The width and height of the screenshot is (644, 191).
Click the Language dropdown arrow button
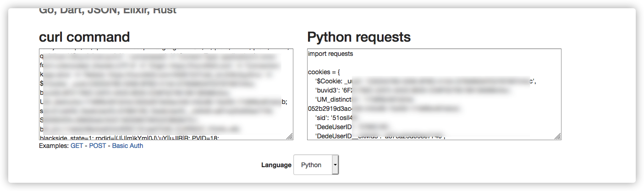[x=336, y=165]
